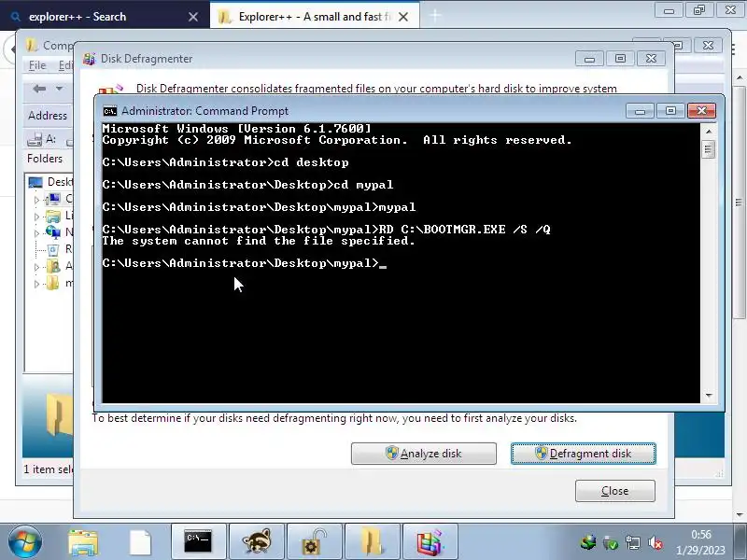Image resolution: width=747 pixels, height=560 pixels.
Task: Select the user folder icon in tree
Action: [x=53, y=266]
